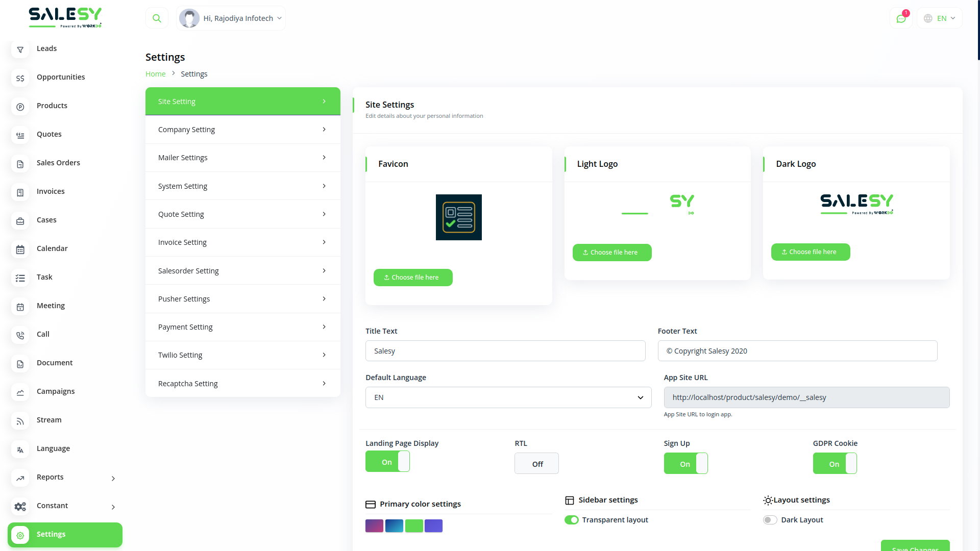The image size is (980, 551).
Task: Open the chat messages notification icon
Action: point(901,18)
